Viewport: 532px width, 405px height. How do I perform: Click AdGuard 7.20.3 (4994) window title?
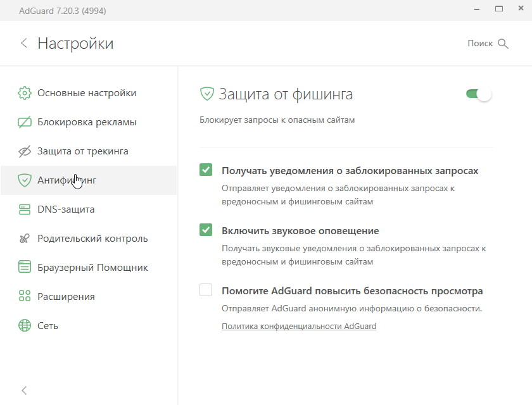[63, 11]
